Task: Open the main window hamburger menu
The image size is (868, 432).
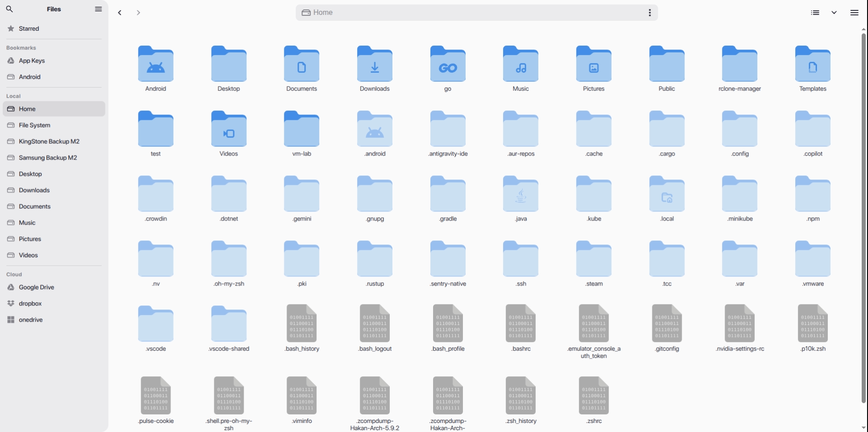Action: pyautogui.click(x=854, y=13)
